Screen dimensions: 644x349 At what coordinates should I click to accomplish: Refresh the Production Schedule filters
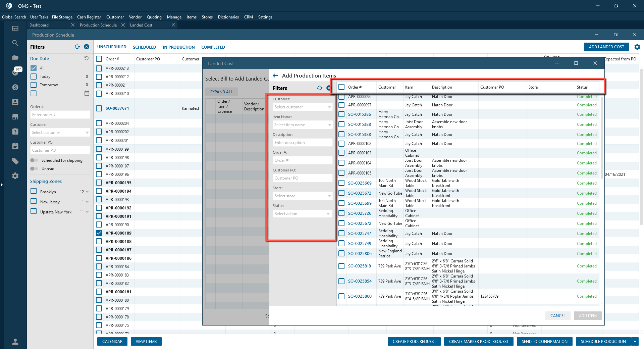pos(77,47)
